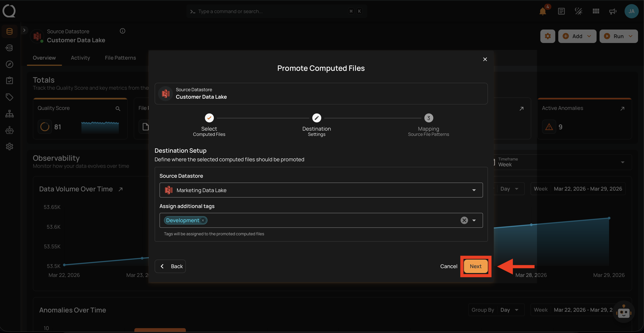Open the explore compass sidebar icon
The height and width of the screenshot is (333, 644).
[x=10, y=64]
